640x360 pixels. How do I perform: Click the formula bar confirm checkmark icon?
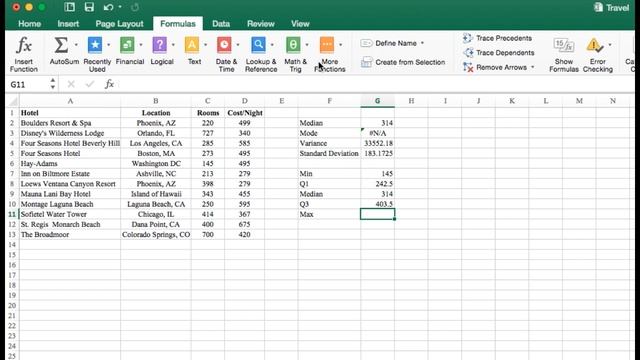[x=90, y=84]
